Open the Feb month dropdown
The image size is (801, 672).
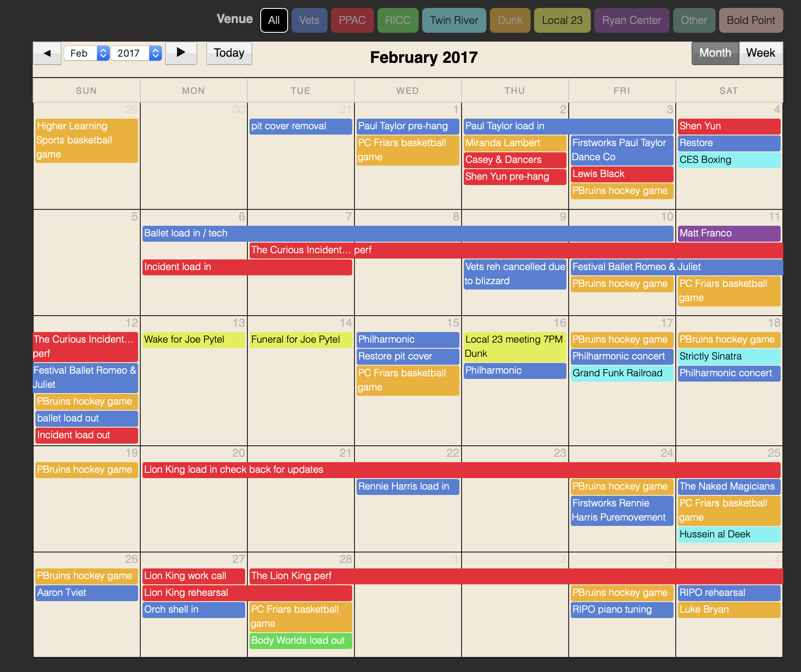(86, 53)
